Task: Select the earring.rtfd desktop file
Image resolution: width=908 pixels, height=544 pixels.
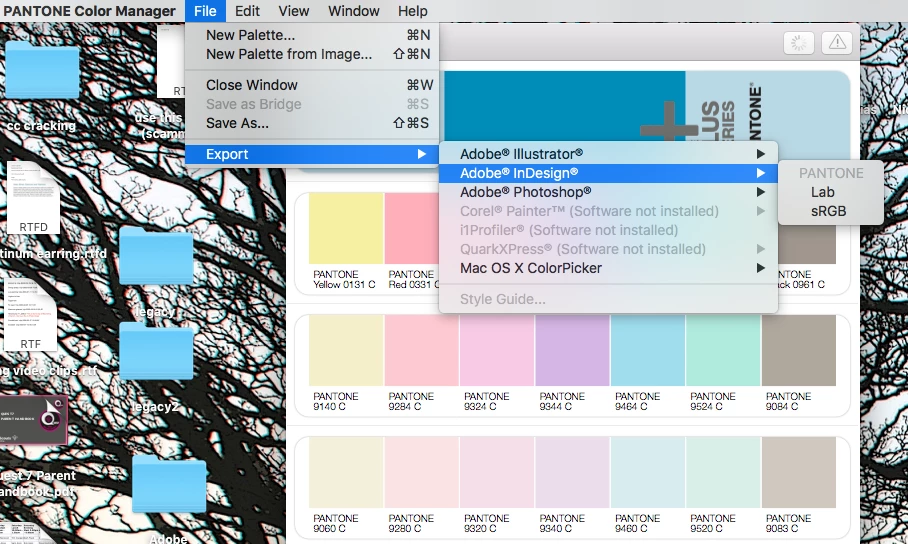Action: (33, 198)
